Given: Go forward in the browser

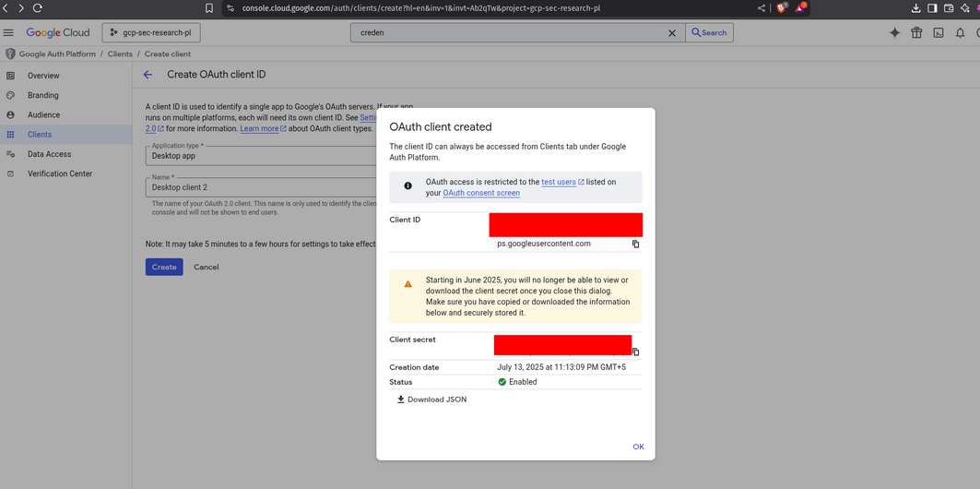Looking at the screenshot, I should point(20,8).
